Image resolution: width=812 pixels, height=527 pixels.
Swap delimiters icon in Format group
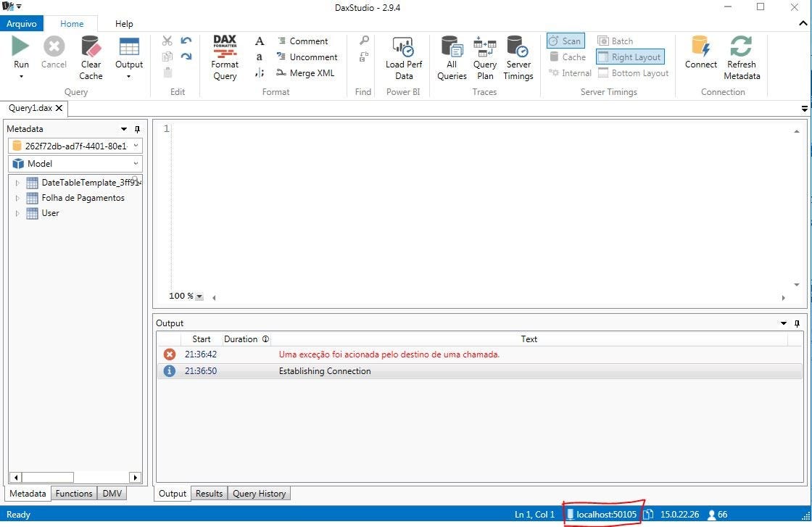point(260,73)
